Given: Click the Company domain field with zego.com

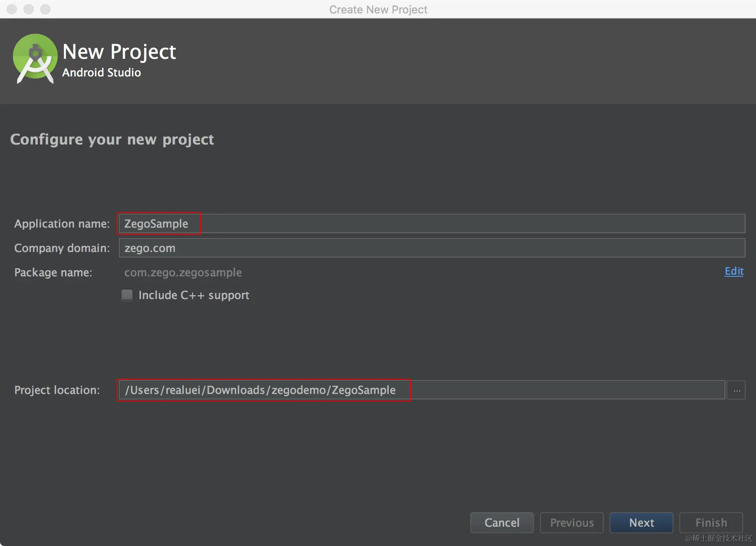Looking at the screenshot, I should click(432, 248).
